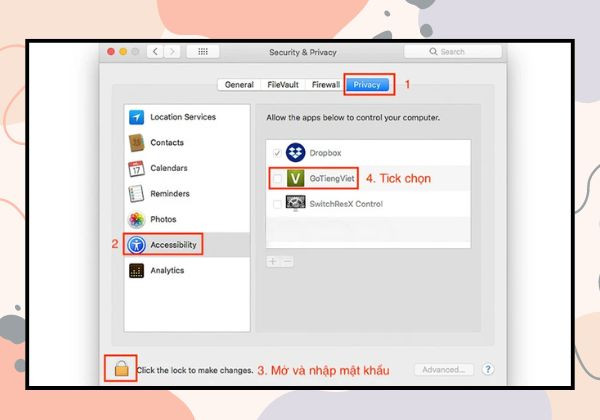Image resolution: width=600 pixels, height=420 pixels.
Task: Click the Location Services arrow icon
Action: tap(136, 117)
